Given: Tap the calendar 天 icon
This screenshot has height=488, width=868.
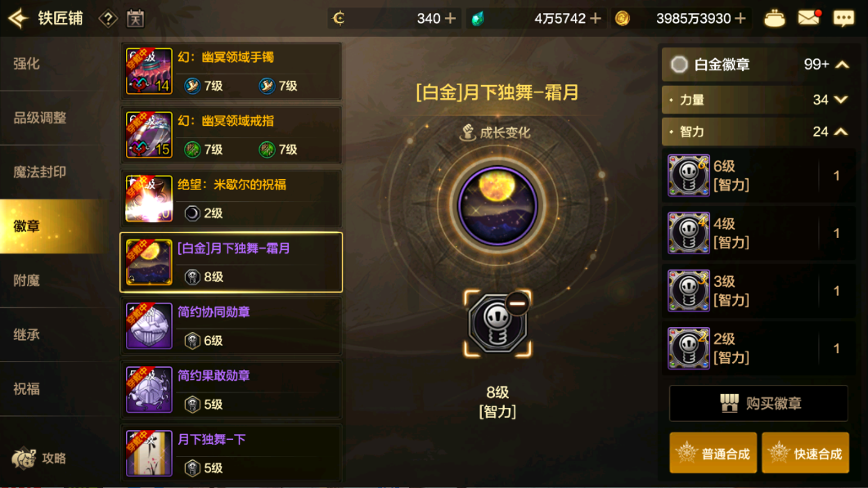Looking at the screenshot, I should [135, 19].
